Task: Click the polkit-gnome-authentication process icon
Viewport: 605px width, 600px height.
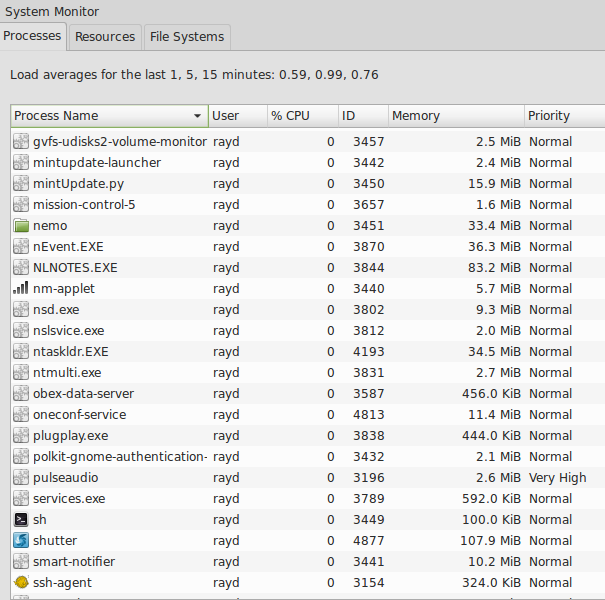Action: coord(21,456)
